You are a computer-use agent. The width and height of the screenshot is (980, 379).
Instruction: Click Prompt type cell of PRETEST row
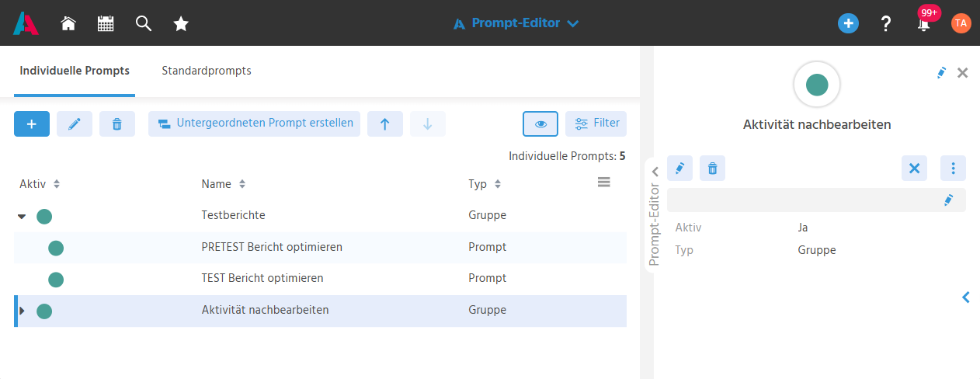click(x=488, y=247)
